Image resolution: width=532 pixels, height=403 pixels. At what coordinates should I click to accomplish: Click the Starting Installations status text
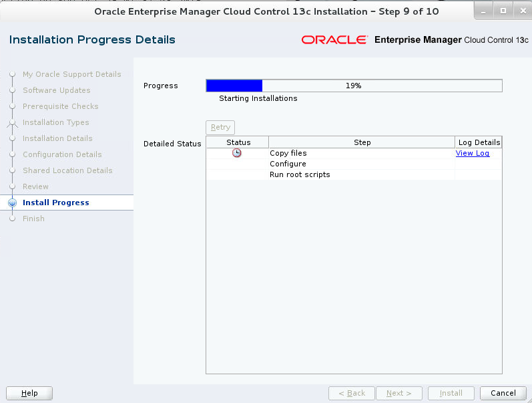click(258, 98)
